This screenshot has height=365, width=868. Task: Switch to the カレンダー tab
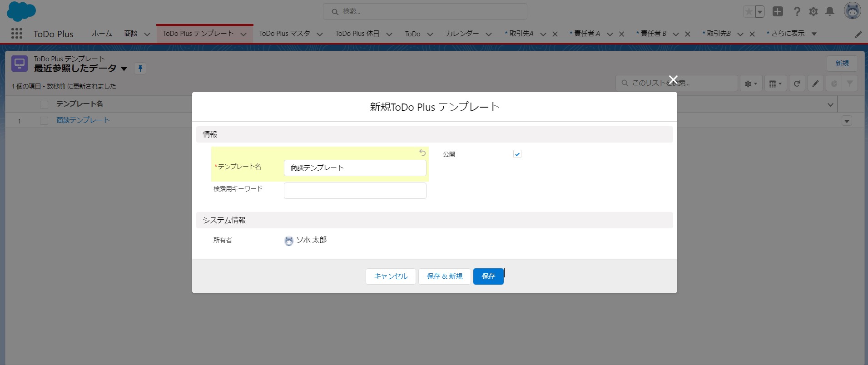coord(462,34)
